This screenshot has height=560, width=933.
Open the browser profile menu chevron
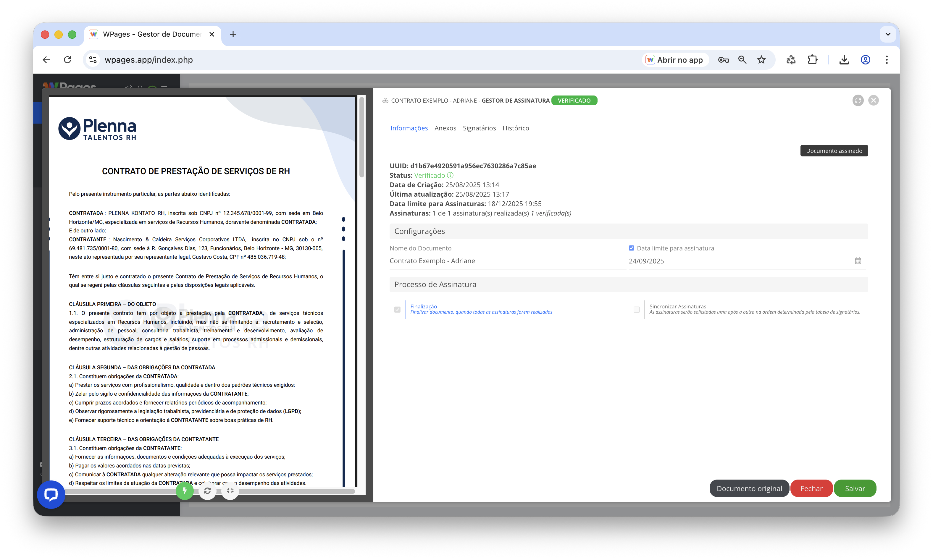[888, 34]
